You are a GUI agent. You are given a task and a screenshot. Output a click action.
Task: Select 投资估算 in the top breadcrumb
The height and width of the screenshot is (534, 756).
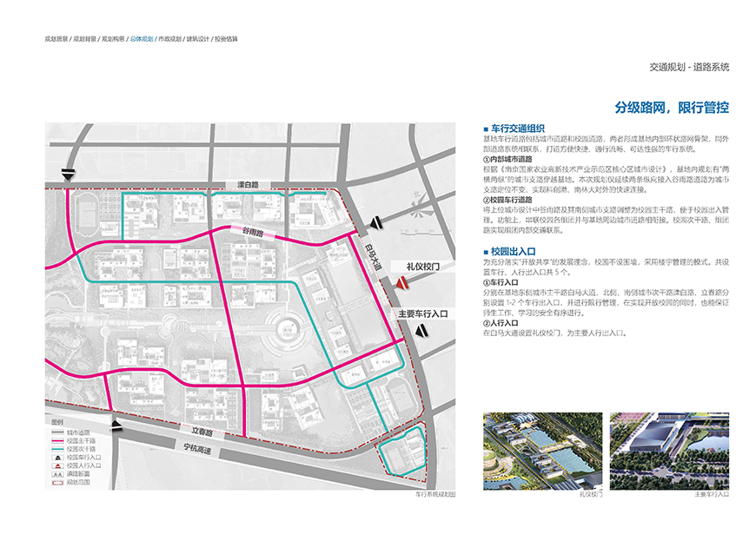tap(227, 39)
